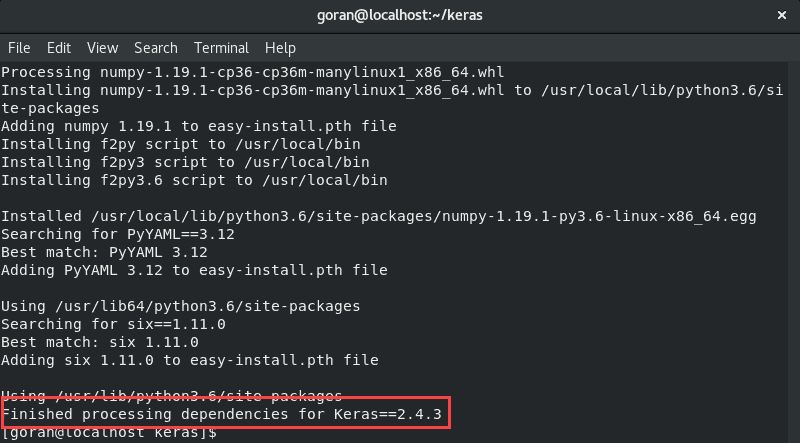Click 'Finished processing dependencies for Keras==2.4.3'
This screenshot has width=800, height=443.
pos(221,414)
